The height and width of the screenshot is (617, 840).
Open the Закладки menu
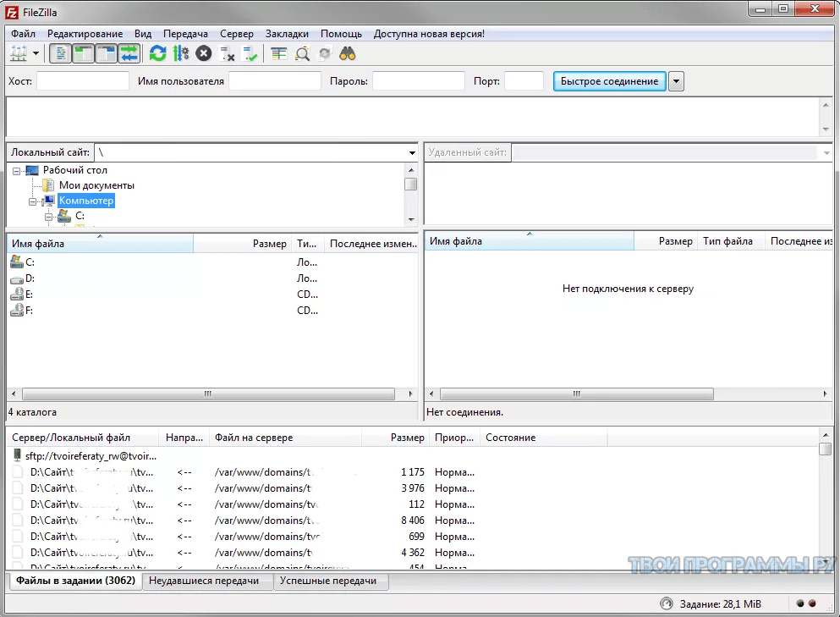click(287, 34)
